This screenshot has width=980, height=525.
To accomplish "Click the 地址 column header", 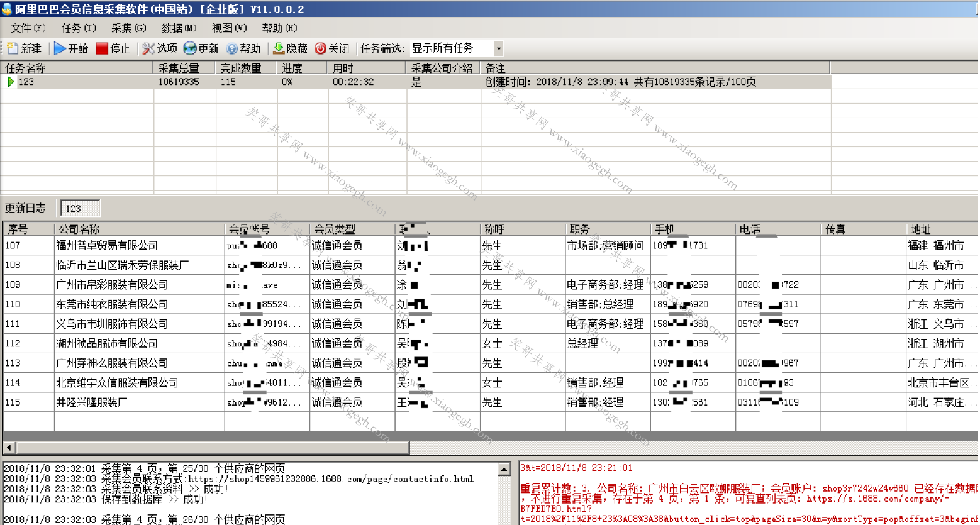I will 942,229.
